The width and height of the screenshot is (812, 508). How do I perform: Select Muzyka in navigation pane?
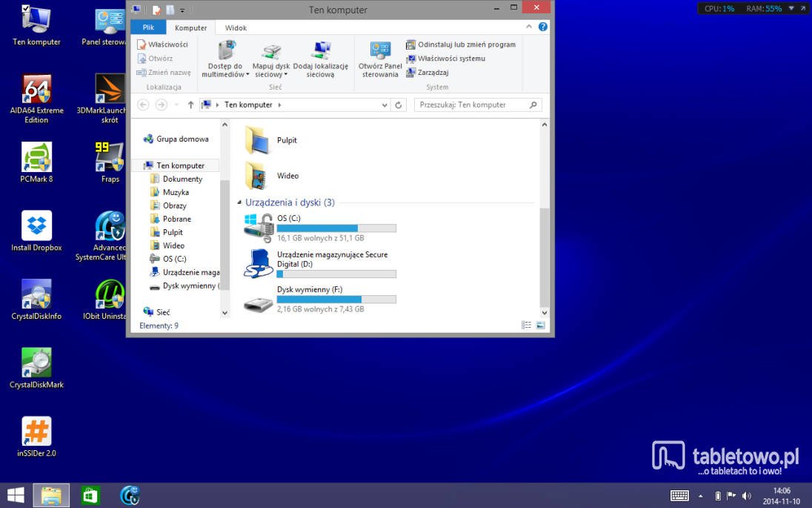tap(170, 192)
